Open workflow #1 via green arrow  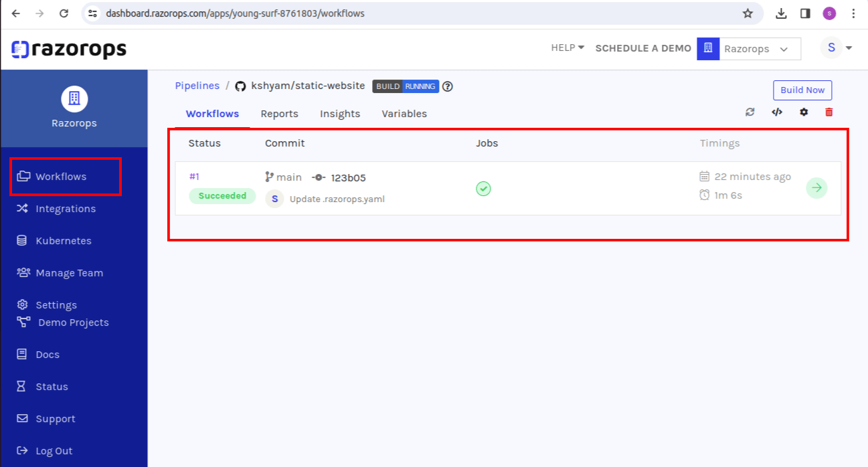click(x=816, y=188)
